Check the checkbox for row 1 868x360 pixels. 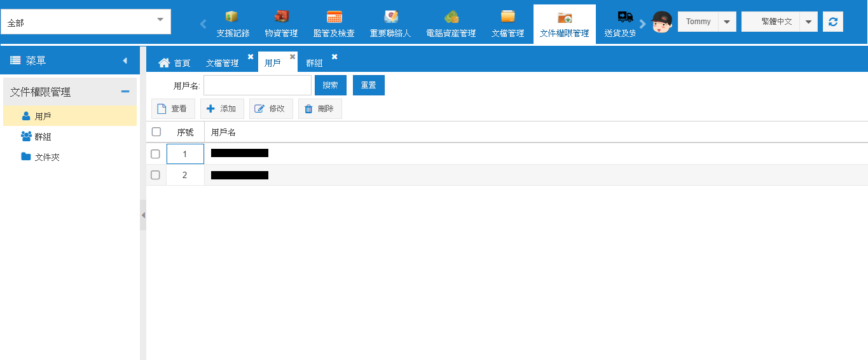pyautogui.click(x=155, y=154)
